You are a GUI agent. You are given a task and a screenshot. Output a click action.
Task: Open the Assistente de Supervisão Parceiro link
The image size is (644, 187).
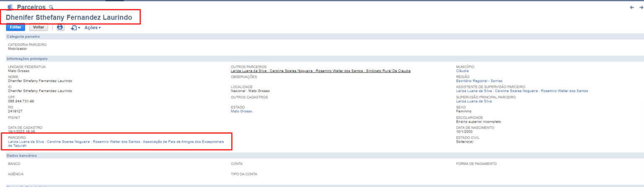pyautogui.click(x=522, y=91)
